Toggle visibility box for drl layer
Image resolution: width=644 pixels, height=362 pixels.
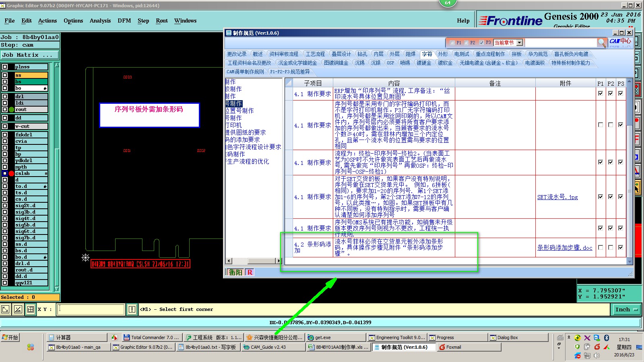click(x=5, y=97)
